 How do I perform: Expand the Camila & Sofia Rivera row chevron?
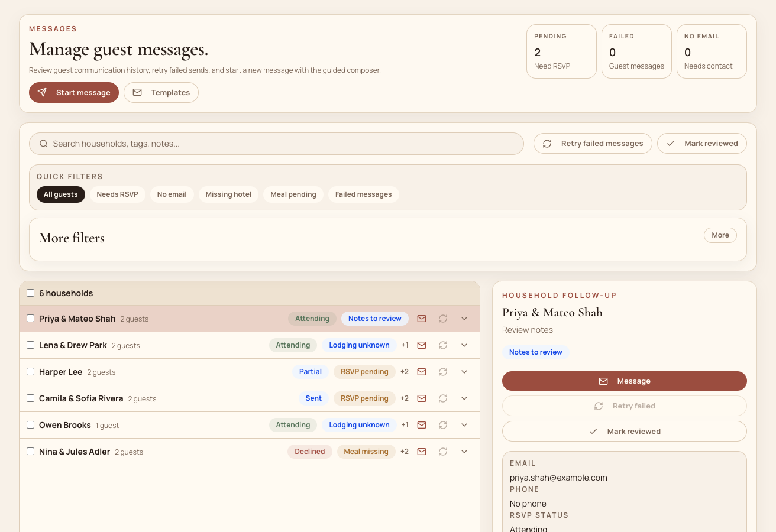(x=464, y=398)
